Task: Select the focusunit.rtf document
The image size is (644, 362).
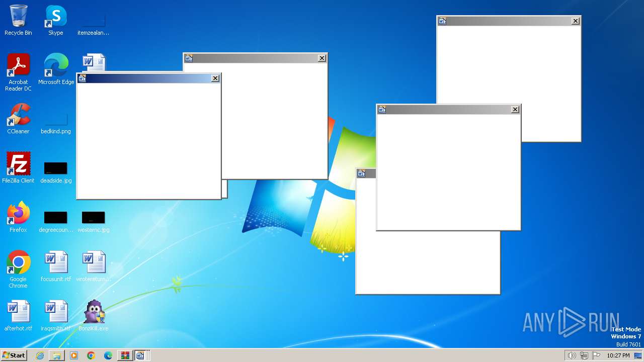Action: coord(56,266)
